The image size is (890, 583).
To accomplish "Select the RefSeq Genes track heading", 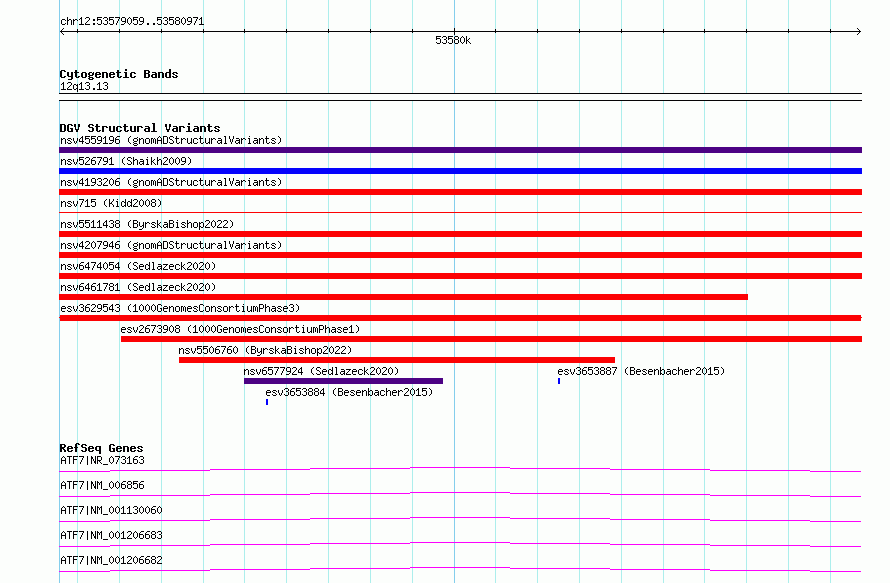I will (x=101, y=448).
